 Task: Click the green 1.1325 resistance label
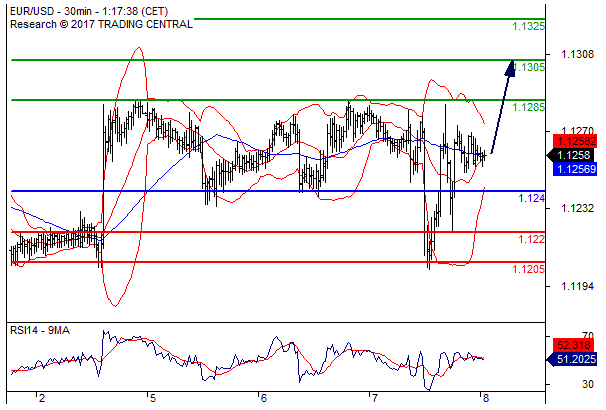(528, 26)
